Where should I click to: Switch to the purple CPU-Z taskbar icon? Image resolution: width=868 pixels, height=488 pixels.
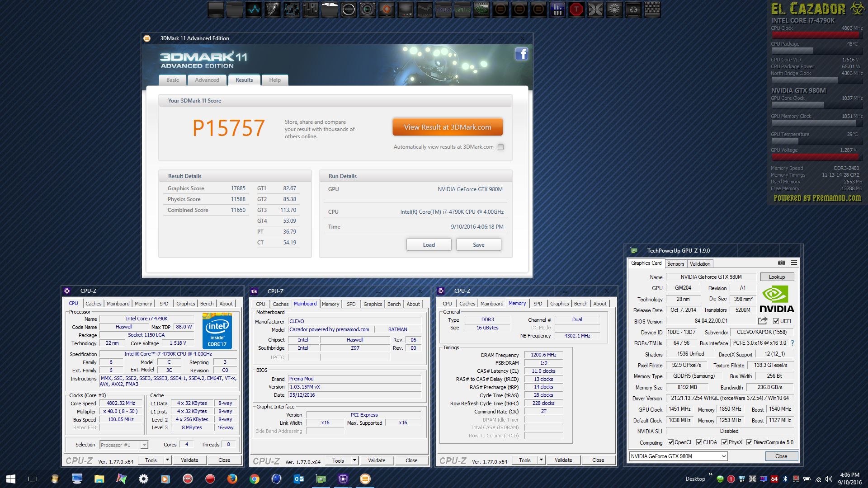(343, 479)
